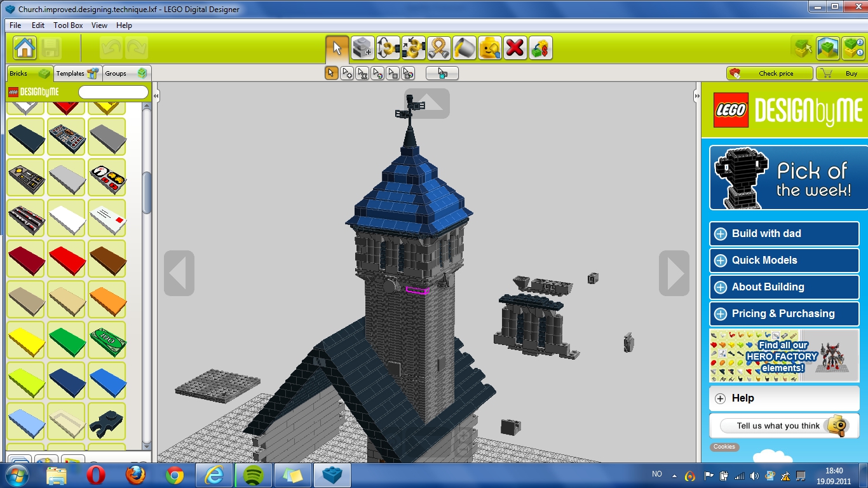Screen dimensions: 868x488
Task: Activate the Clone brick tool
Action: tap(363, 48)
